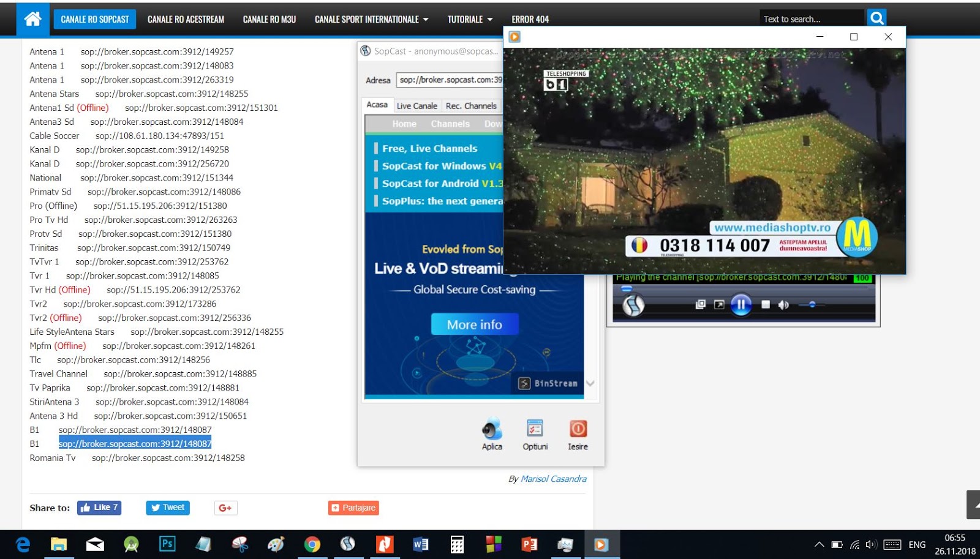The image size is (980, 559).
Task: Switch to the Live Canale tab
Action: [417, 105]
